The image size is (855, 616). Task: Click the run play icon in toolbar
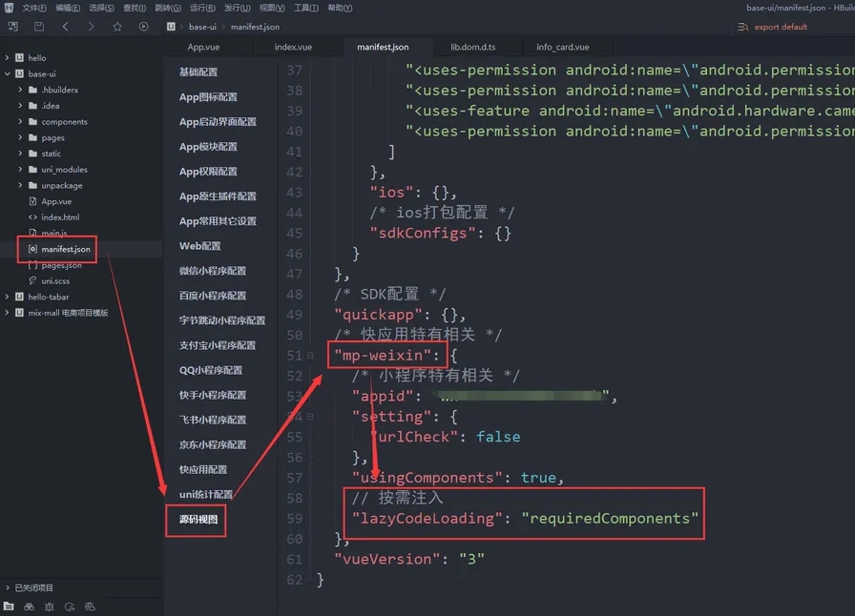click(143, 27)
